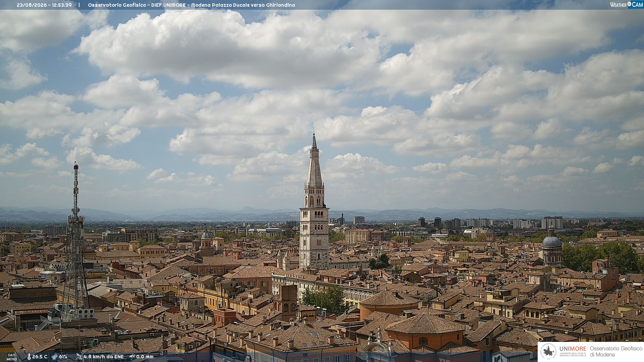
Task: Click the WeatherCam camera lens icon
Action: 629,4
